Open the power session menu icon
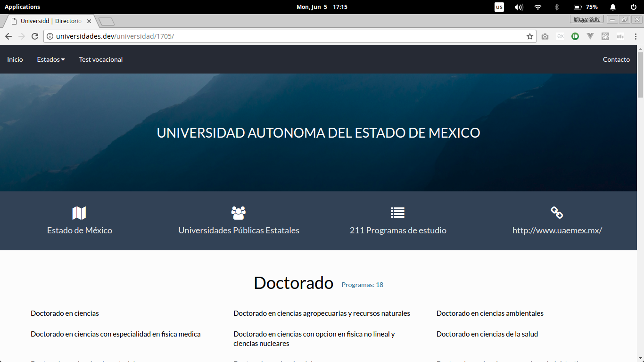 [634, 7]
